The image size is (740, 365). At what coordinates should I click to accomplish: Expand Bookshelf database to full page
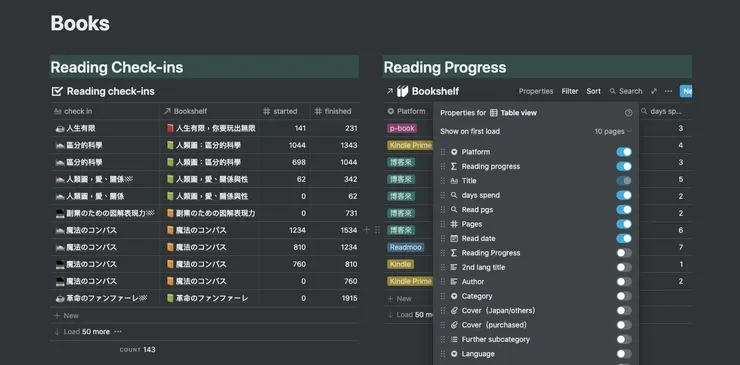coord(654,91)
